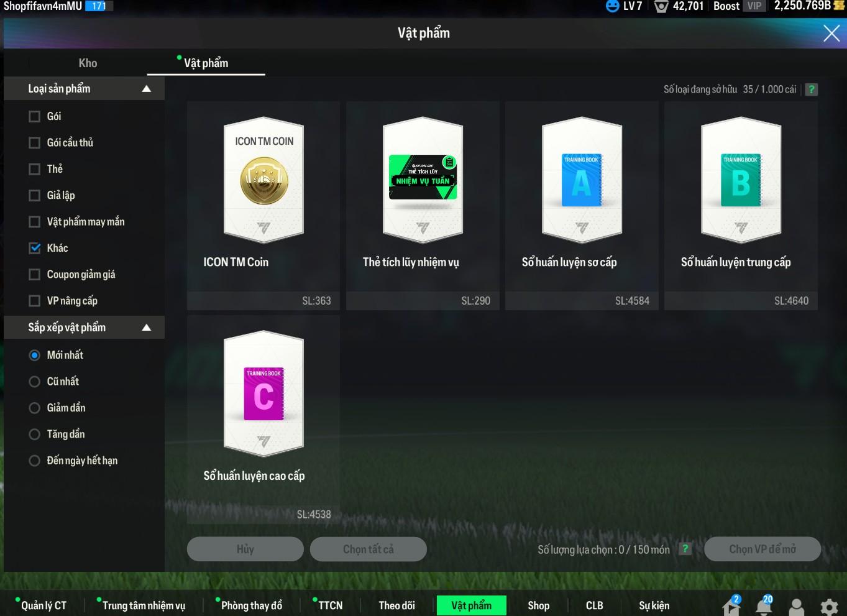Enable the Gói cầu thủ checkbox

click(x=35, y=143)
